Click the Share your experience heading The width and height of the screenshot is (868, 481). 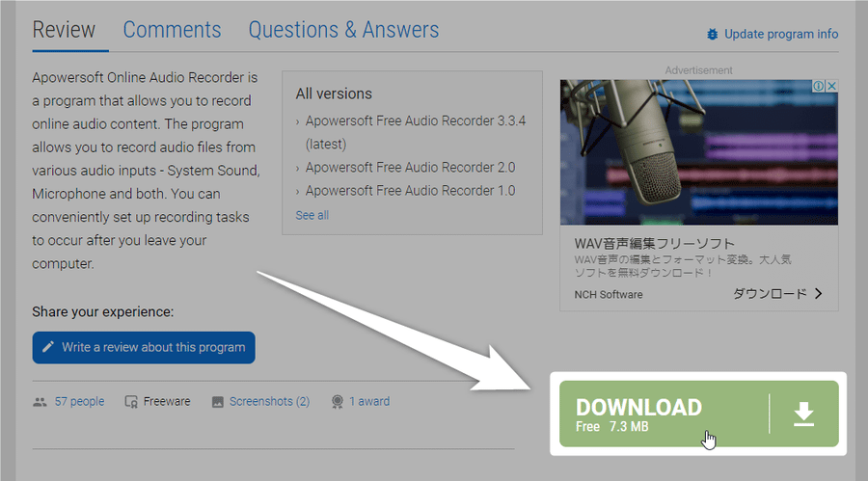pos(103,312)
